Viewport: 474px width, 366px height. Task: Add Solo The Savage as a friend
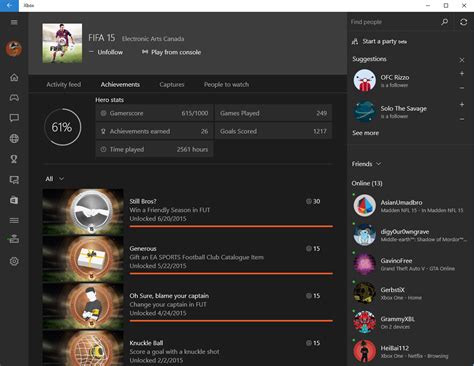462,105
